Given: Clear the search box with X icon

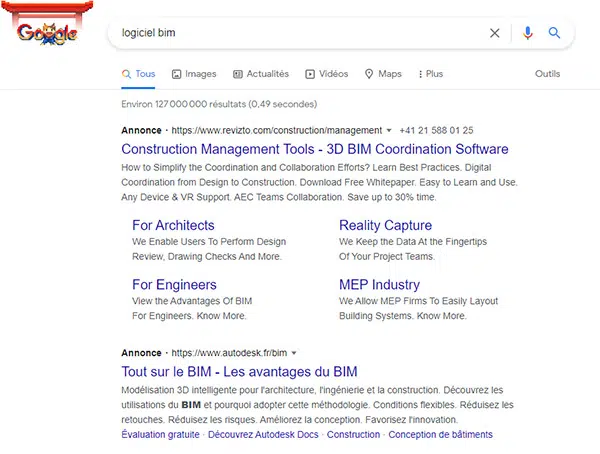Looking at the screenshot, I should click(494, 33).
